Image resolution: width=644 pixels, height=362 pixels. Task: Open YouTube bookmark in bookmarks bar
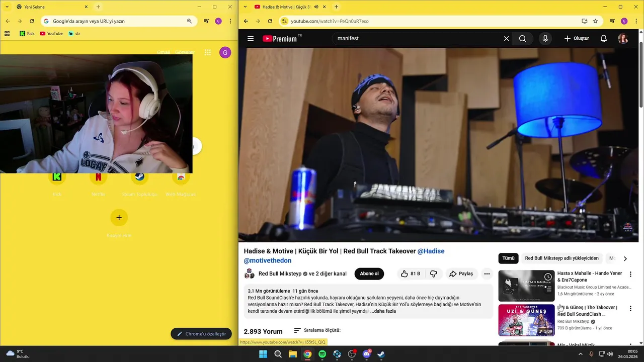[x=51, y=34]
